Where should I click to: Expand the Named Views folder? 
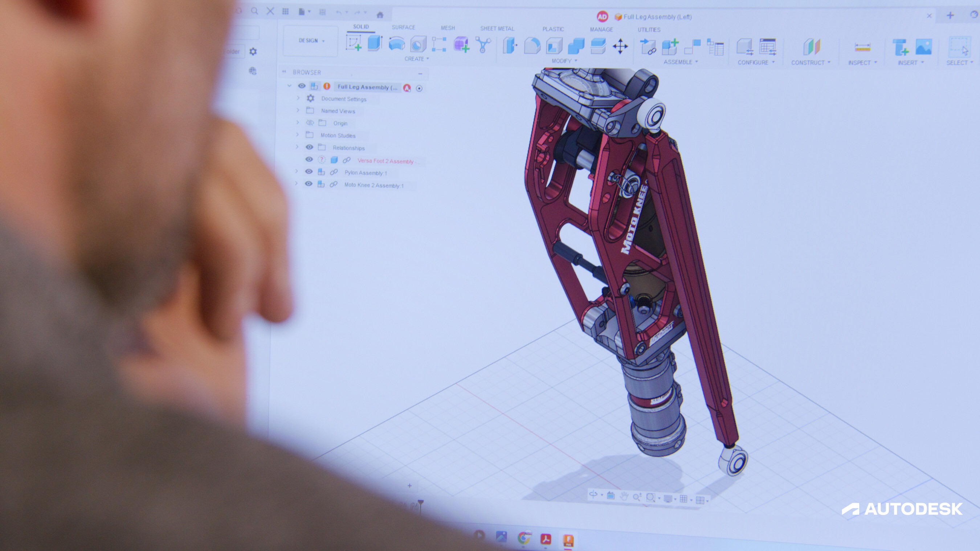coord(298,110)
